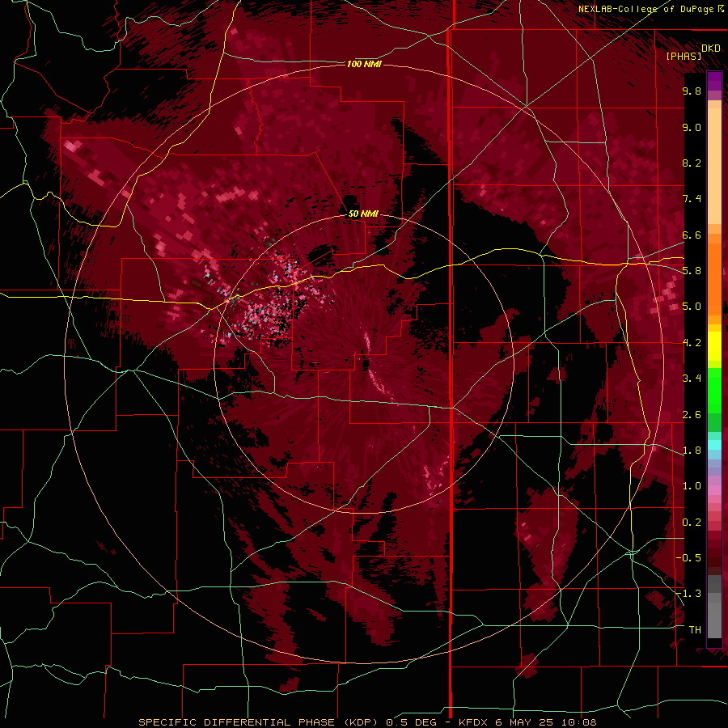This screenshot has height=728, width=728.
Task: Pick the bright green swatch on color bar
Action: click(714, 392)
